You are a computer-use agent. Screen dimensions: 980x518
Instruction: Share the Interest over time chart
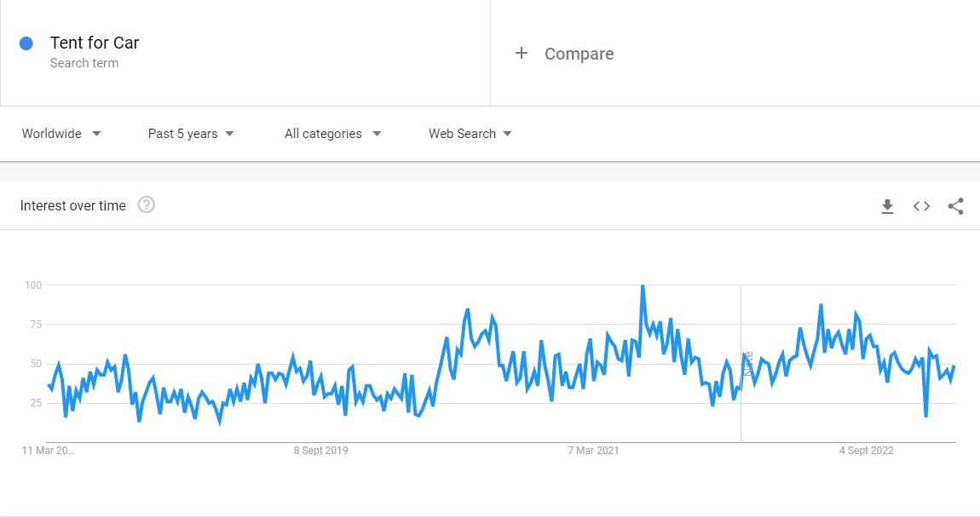(x=955, y=206)
